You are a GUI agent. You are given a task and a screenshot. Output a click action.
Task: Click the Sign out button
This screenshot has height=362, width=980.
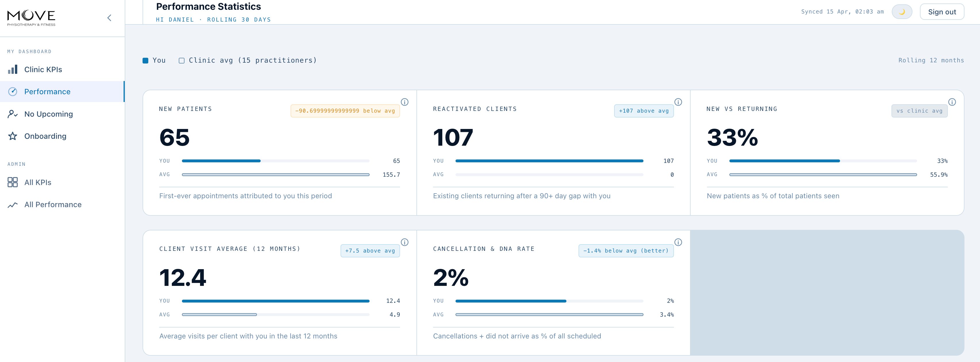click(942, 11)
